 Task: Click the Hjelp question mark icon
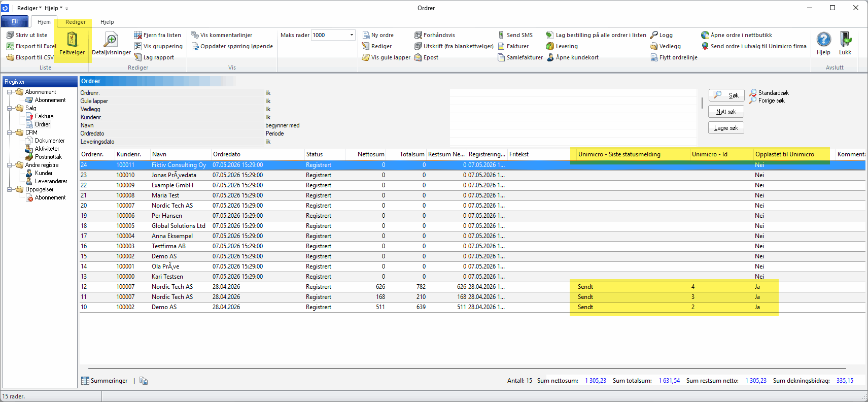pos(823,39)
